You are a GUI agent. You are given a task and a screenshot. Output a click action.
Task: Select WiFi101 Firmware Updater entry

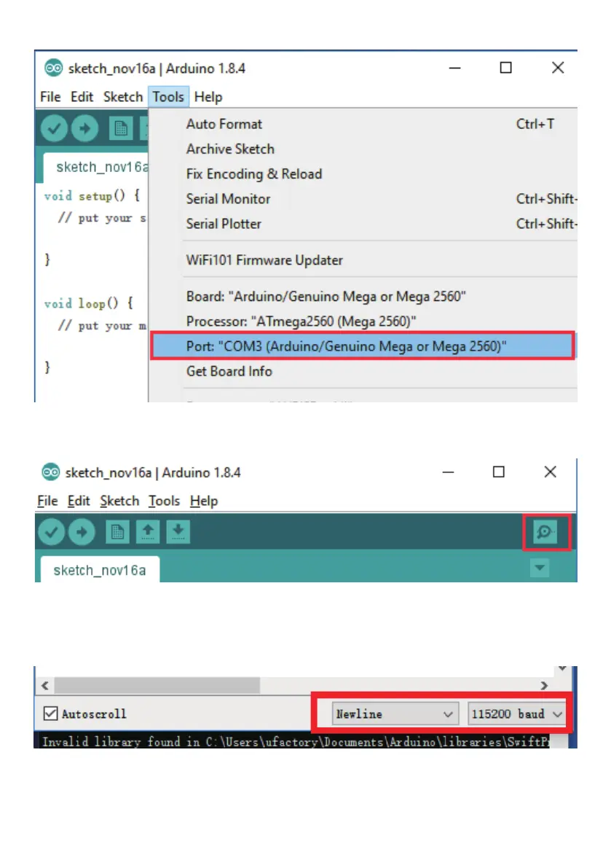pos(364,260)
